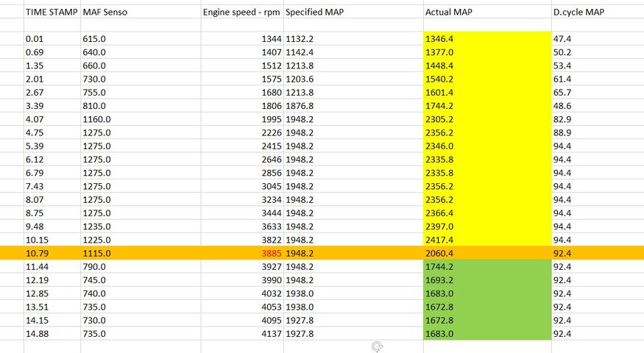Screen dimensions: 644x353
Task: Select engine speed cell 3927
Action: click(x=242, y=267)
